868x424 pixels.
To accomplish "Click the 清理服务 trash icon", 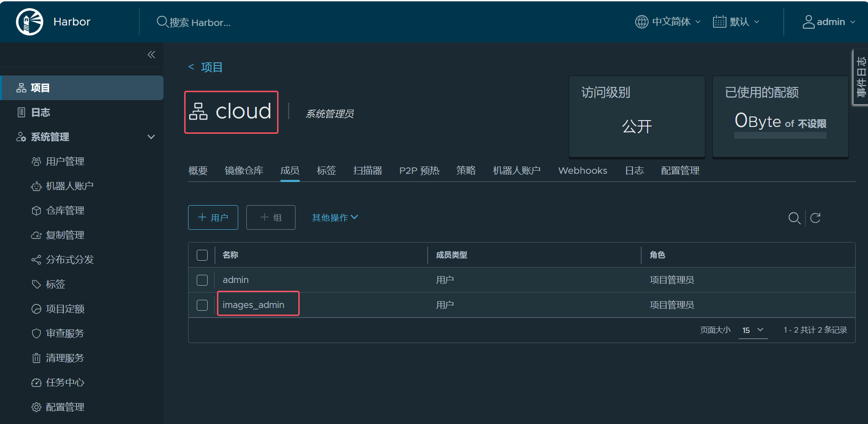I will [x=36, y=358].
